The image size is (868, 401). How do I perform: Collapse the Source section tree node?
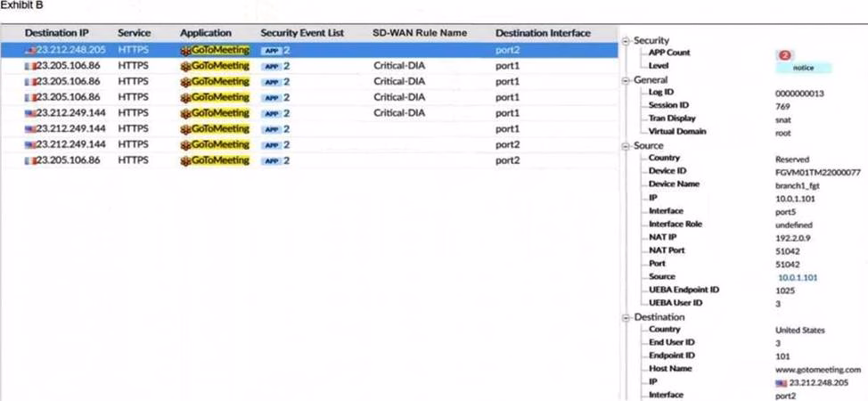626,146
